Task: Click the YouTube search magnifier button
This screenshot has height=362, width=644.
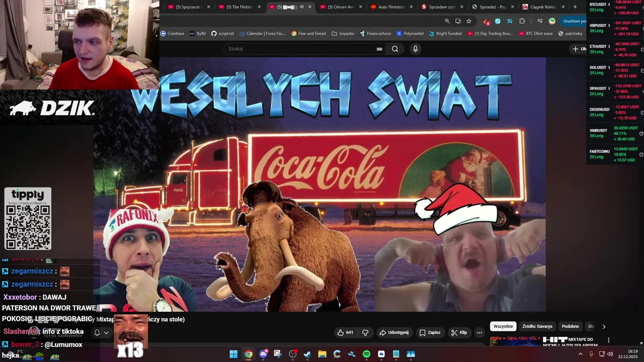Action: (395, 49)
